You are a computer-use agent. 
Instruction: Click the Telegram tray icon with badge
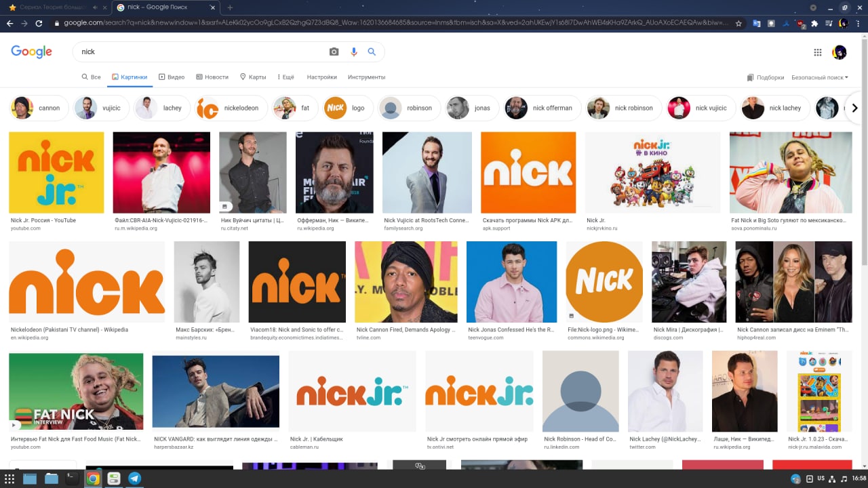tap(795, 479)
